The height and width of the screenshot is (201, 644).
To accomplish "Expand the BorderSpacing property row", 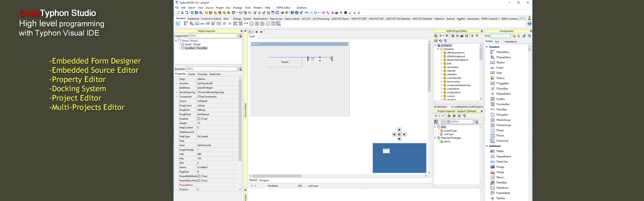I will click(176, 92).
